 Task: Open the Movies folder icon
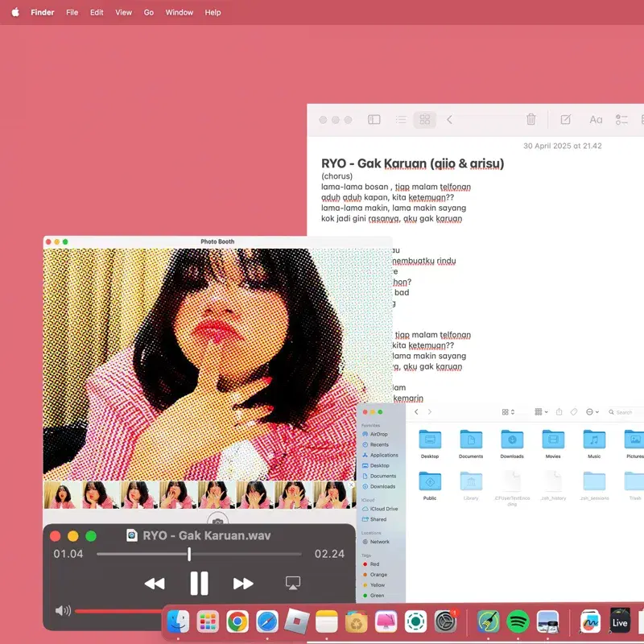click(553, 440)
